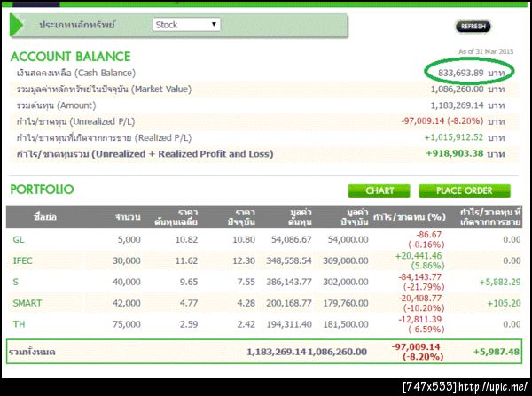This screenshot has width=532, height=396.
Task: Click the ชื่อย่อ column header
Action: pyautogui.click(x=45, y=217)
